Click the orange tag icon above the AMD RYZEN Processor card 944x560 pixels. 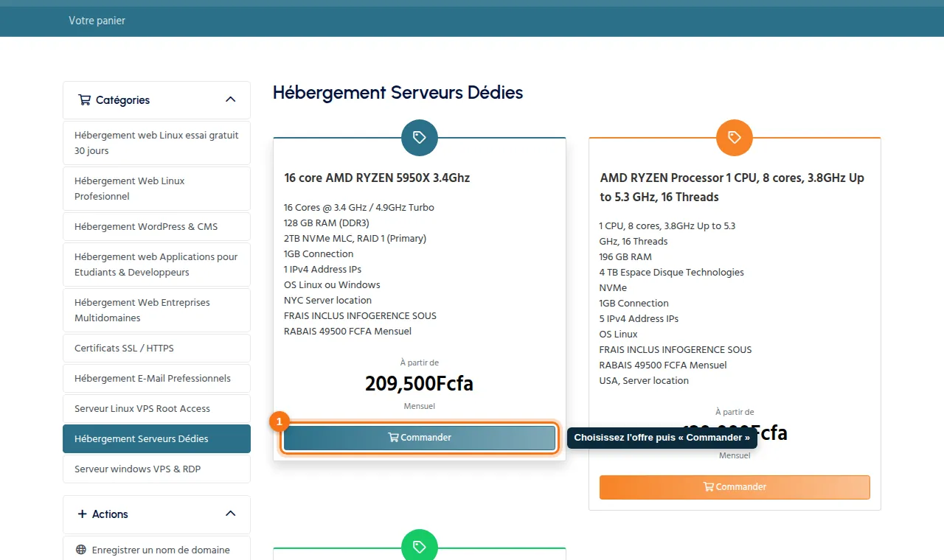(x=735, y=137)
